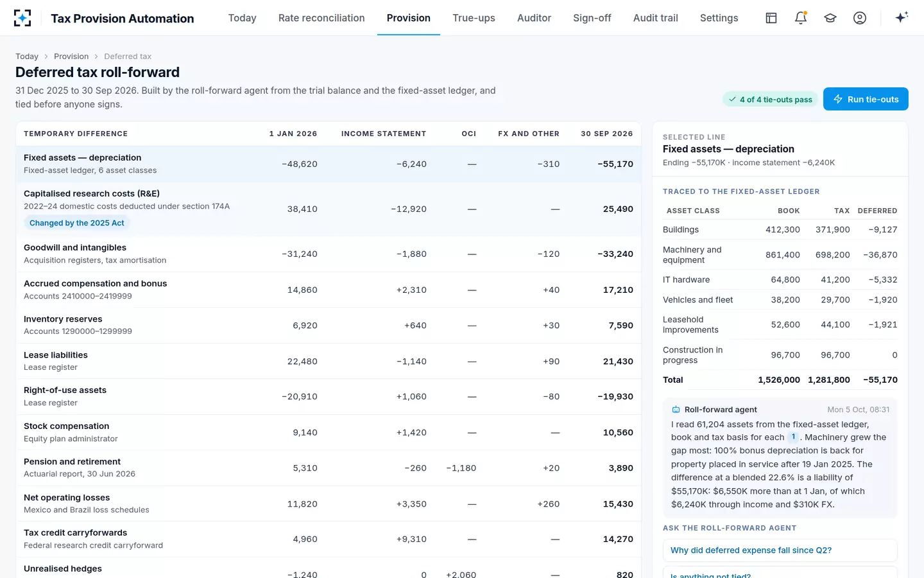This screenshot has width=924, height=578.
Task: Click the Construction in progress row
Action: click(x=780, y=355)
